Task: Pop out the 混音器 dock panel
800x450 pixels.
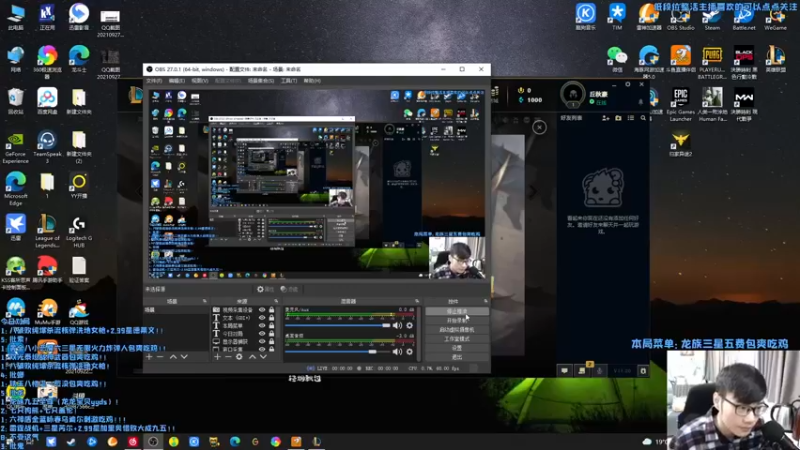Action: (x=417, y=302)
